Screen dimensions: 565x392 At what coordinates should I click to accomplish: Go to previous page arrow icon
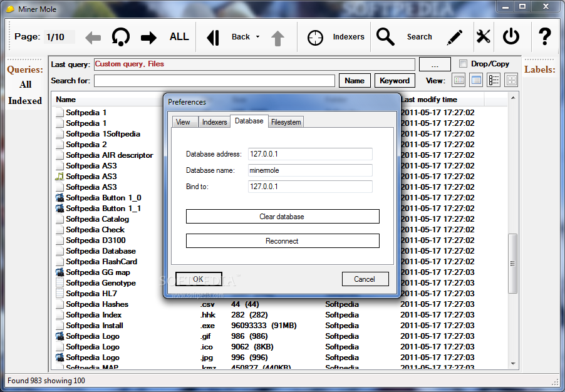pyautogui.click(x=93, y=37)
